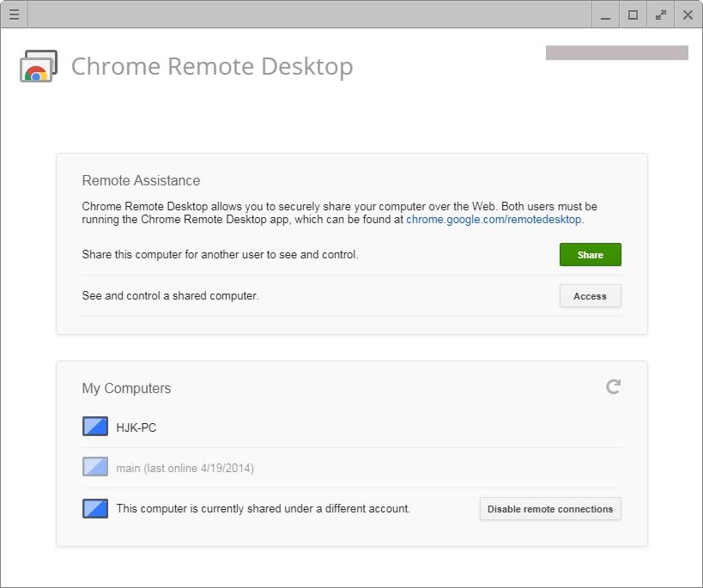Click 'This computer is currently shared' message
The image size is (703, 588).
tap(264, 509)
